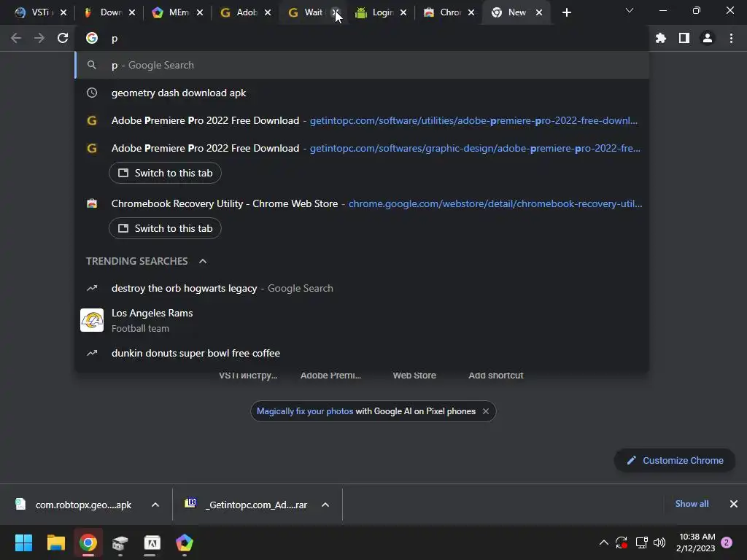The height and width of the screenshot is (560, 747).
Task: Open the box-shaped taskbar app
Action: pos(120,542)
